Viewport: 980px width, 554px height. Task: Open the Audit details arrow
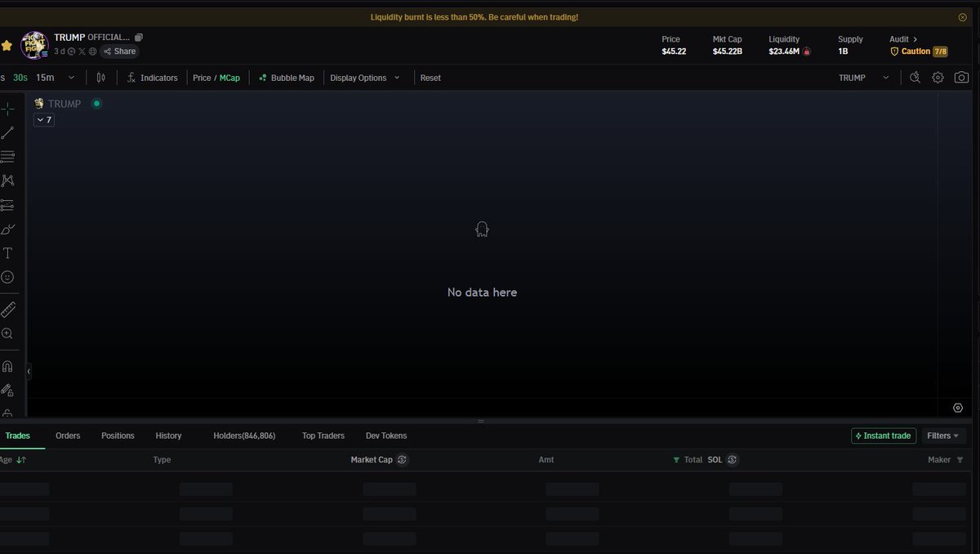click(x=915, y=39)
